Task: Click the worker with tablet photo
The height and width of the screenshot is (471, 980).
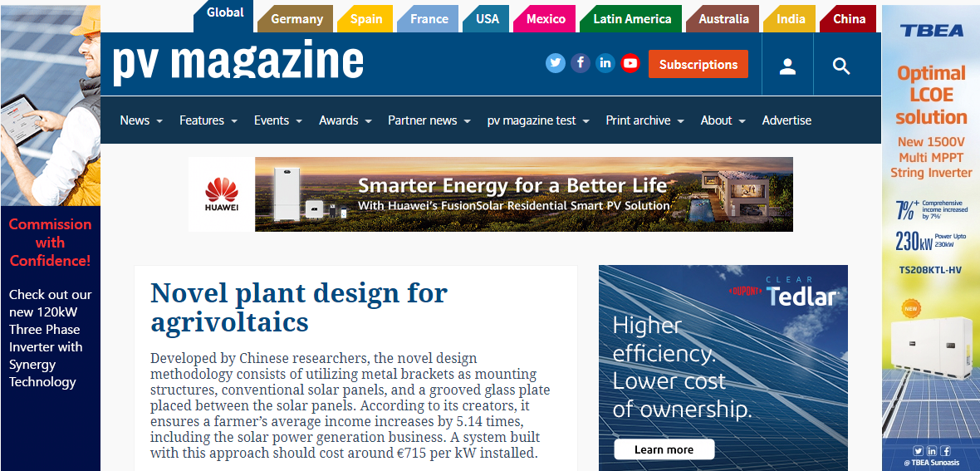Action: click(50, 105)
